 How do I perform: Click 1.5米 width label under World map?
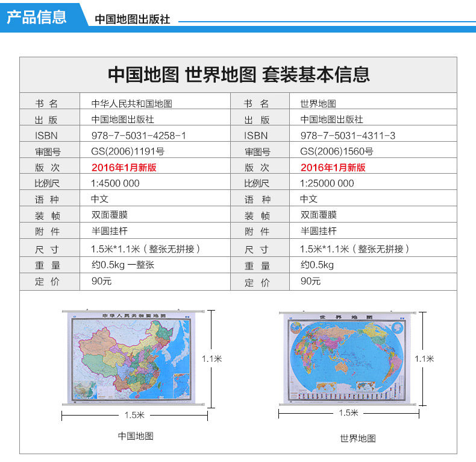click(x=348, y=413)
